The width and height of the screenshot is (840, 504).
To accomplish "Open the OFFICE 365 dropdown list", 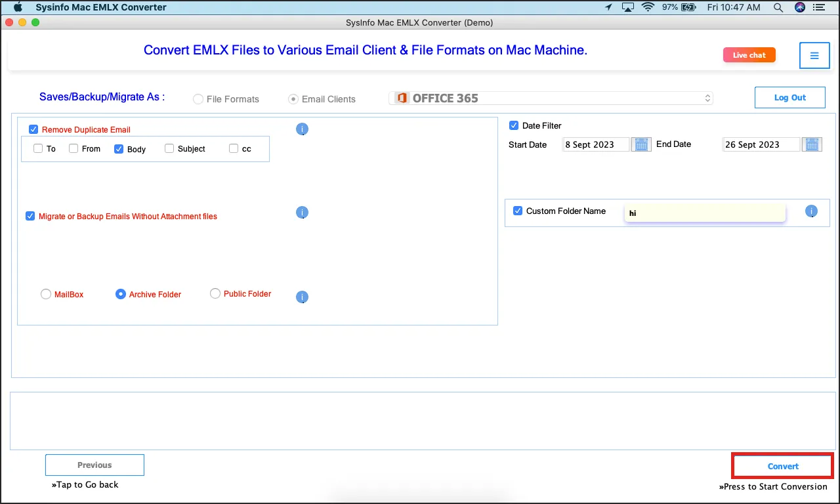I will 551,98.
